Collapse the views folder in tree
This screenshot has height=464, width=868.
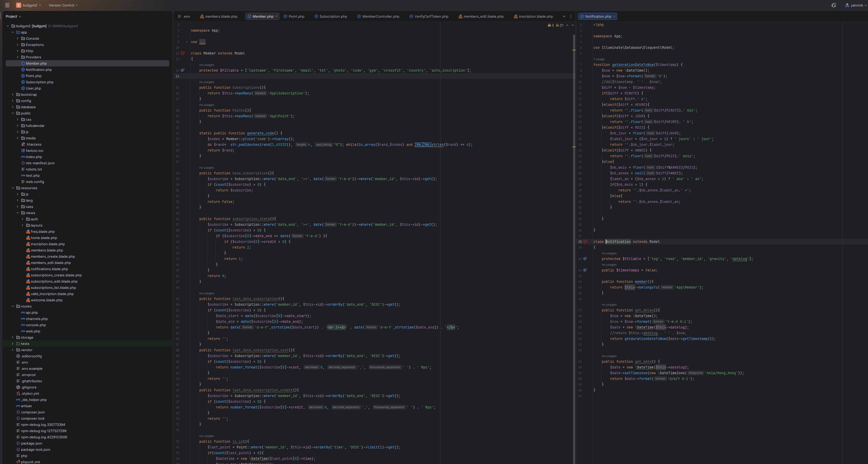click(18, 213)
